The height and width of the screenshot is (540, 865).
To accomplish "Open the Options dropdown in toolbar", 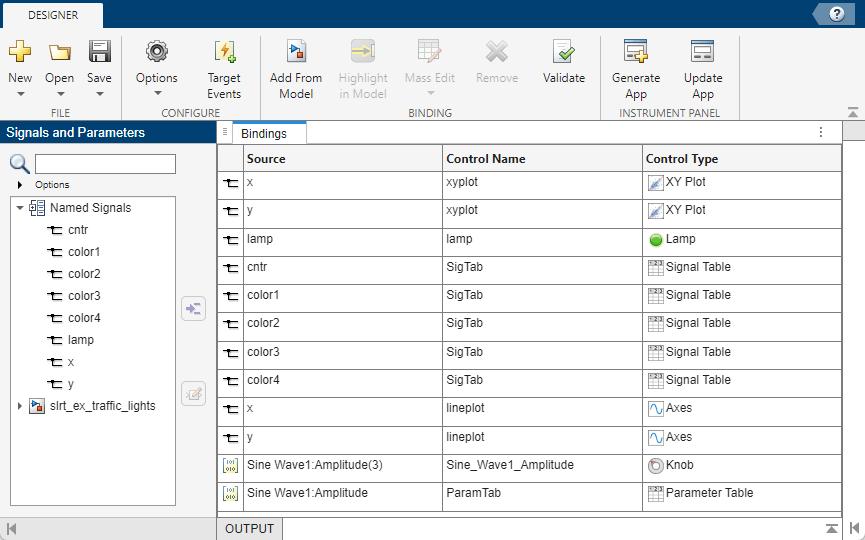I will point(157,94).
